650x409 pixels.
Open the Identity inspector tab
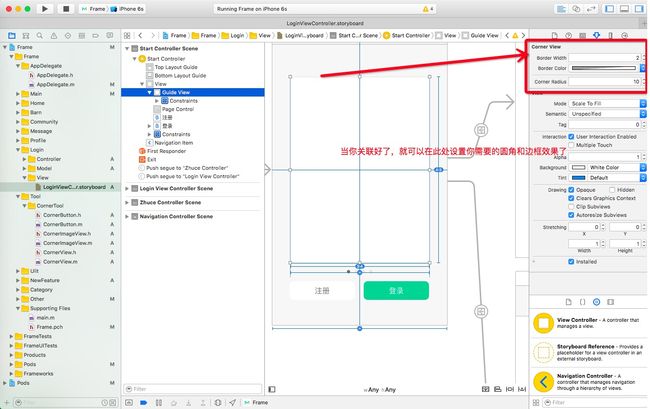[x=582, y=36]
